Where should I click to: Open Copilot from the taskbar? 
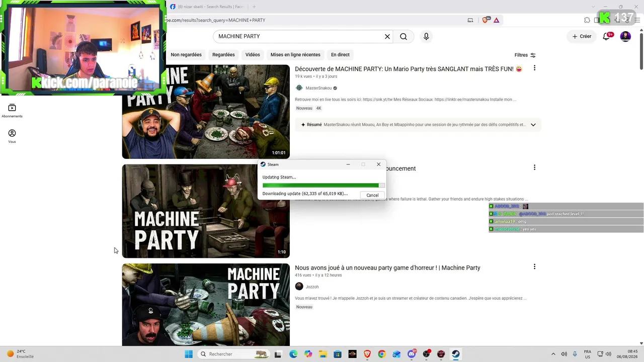click(x=308, y=354)
